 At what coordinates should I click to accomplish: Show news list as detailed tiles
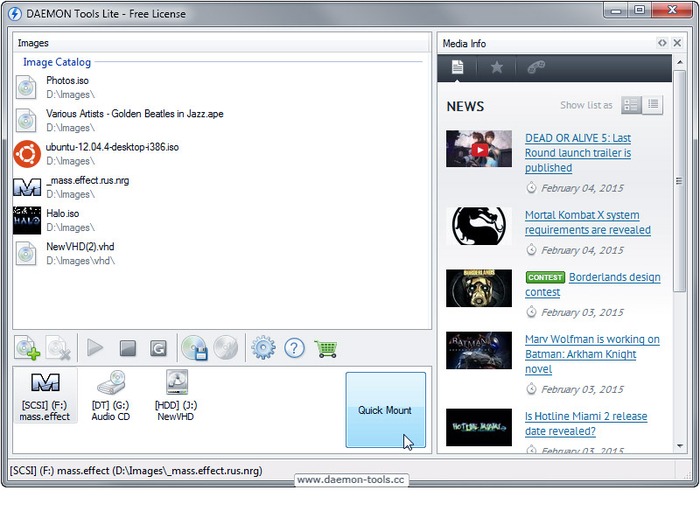point(631,105)
